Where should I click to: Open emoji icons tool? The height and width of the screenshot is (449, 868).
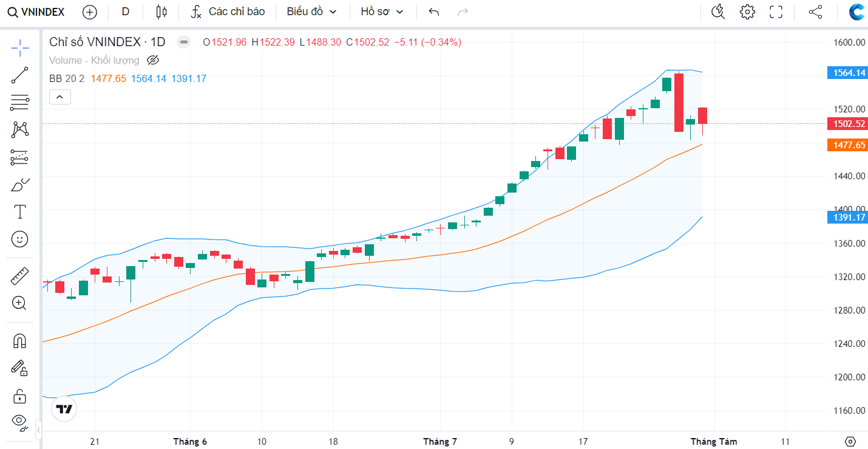coord(20,239)
